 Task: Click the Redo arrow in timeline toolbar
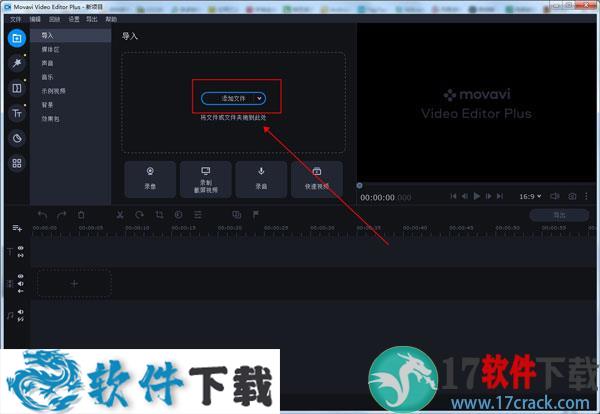coord(62,215)
